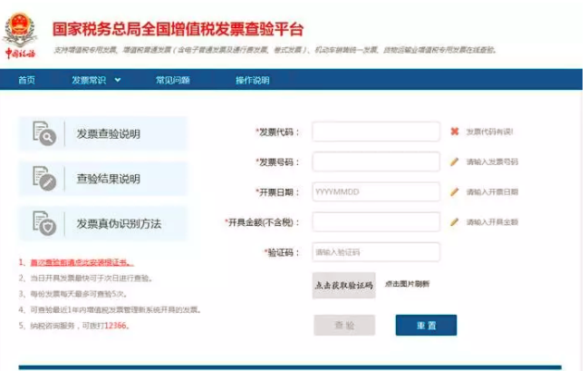Screen dimensions: 588x371
Task: Expand the 发票常识 dropdown menu
Action: point(96,80)
